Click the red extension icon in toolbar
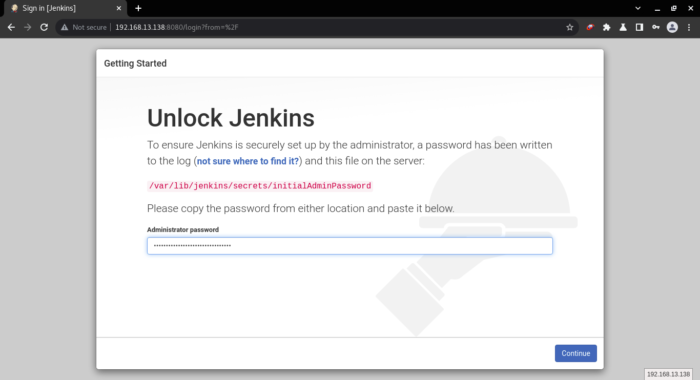 [590, 27]
